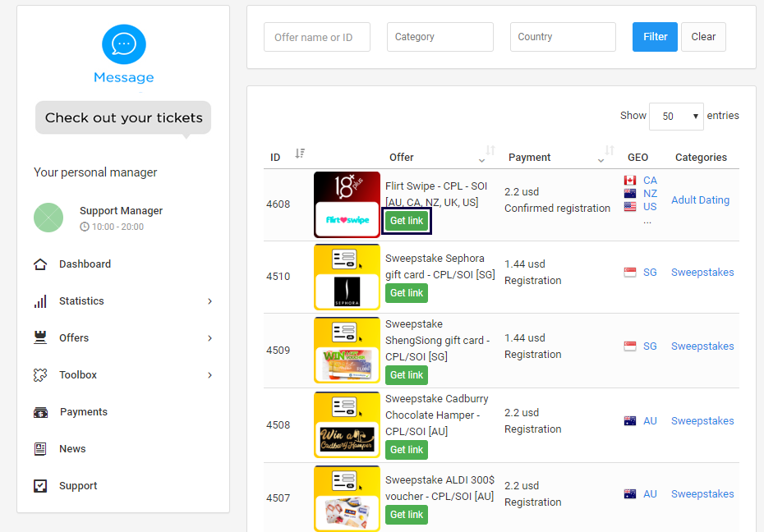The image size is (764, 532).
Task: Focus the Offer name or ID field
Action: 316,37
